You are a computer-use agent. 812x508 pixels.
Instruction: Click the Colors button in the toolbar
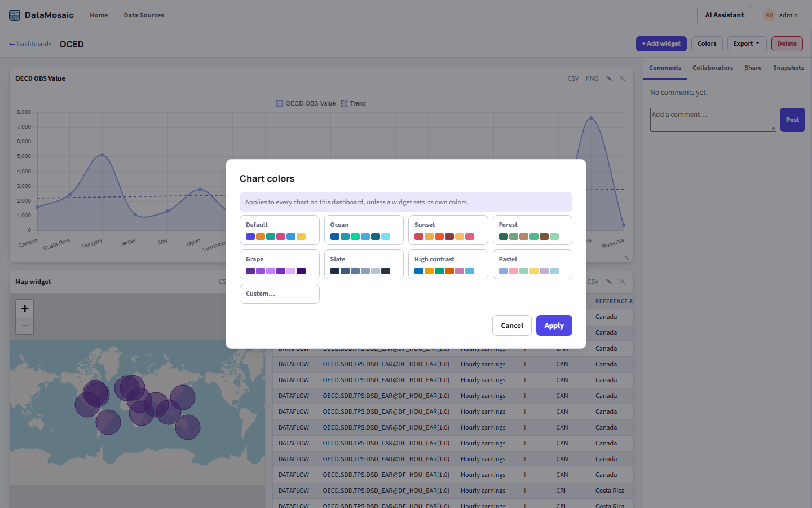707,43
